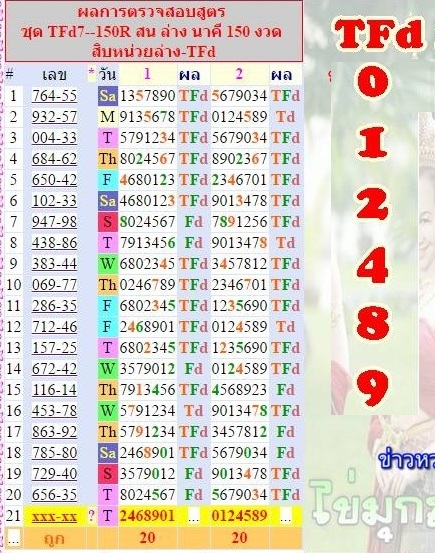Open the 650-42 number link
The width and height of the screenshot is (435, 553).
[x=54, y=180]
